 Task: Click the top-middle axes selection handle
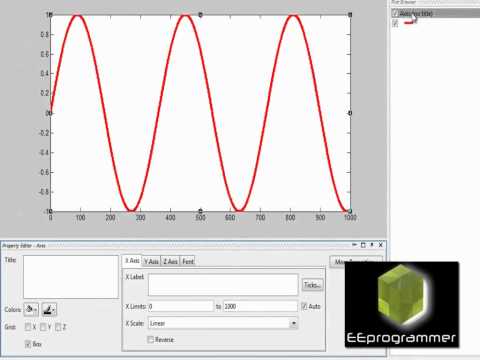click(200, 15)
